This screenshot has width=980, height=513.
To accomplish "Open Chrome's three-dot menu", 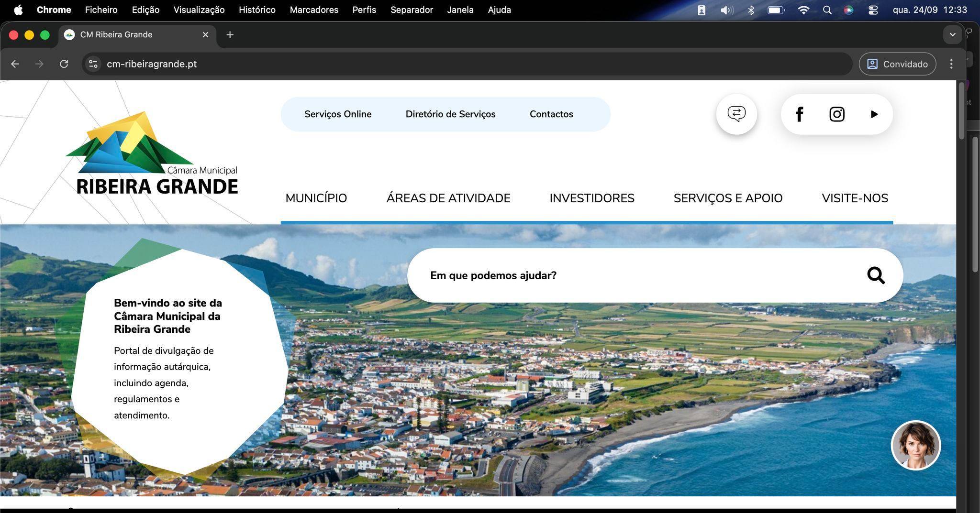I will (951, 64).
